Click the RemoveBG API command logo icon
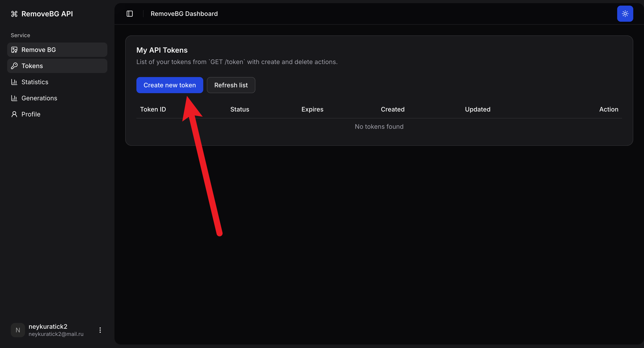The height and width of the screenshot is (348, 644). pyautogui.click(x=14, y=14)
